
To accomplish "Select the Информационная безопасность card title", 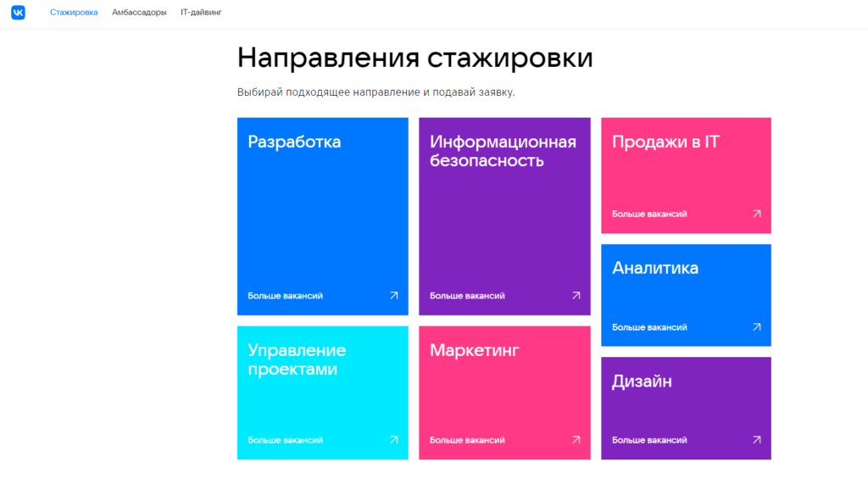I will (x=503, y=151).
